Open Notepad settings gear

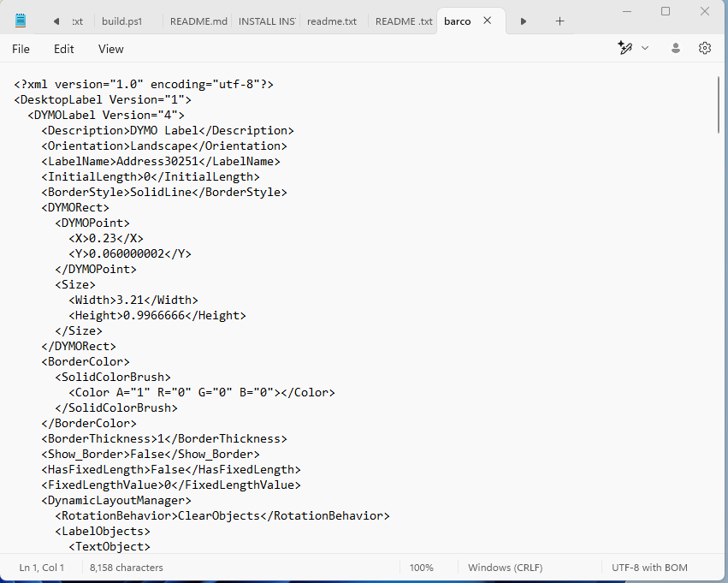tap(705, 48)
